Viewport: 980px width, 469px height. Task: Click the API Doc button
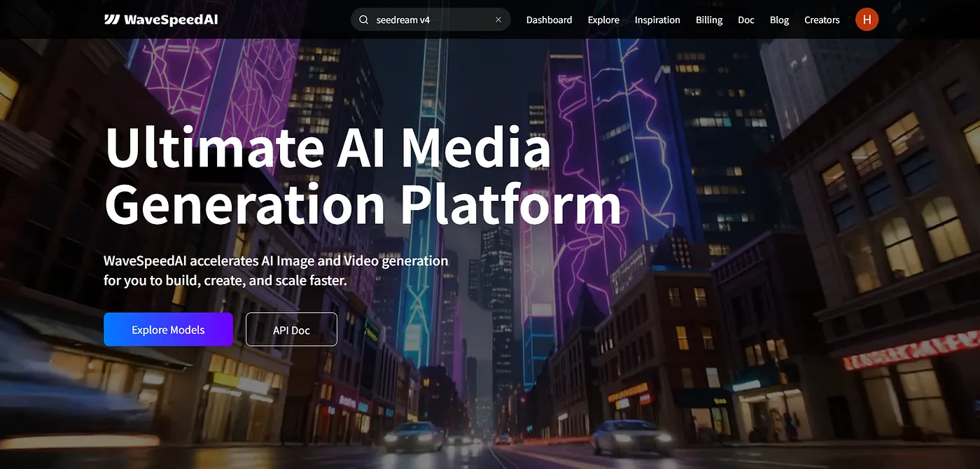(291, 329)
